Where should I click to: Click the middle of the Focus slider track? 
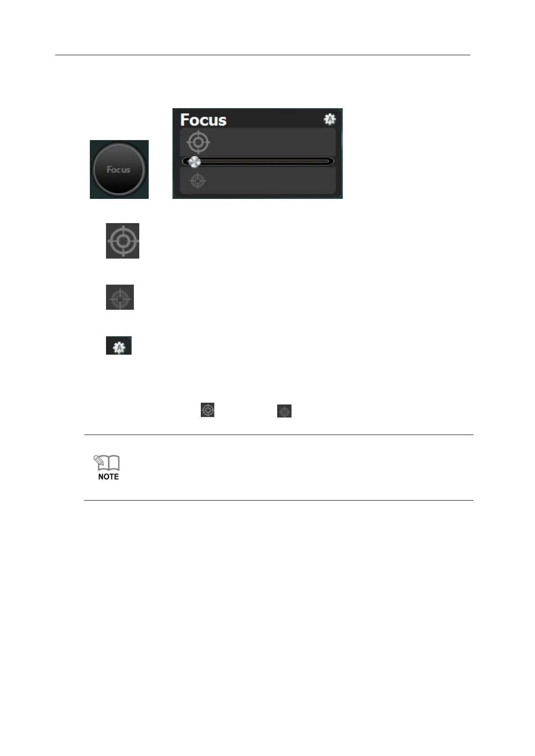pos(258,162)
